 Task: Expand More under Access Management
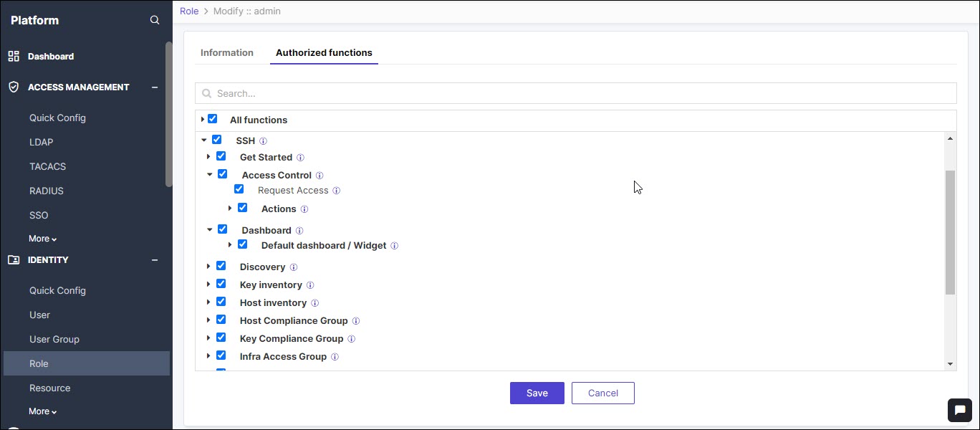(42, 239)
